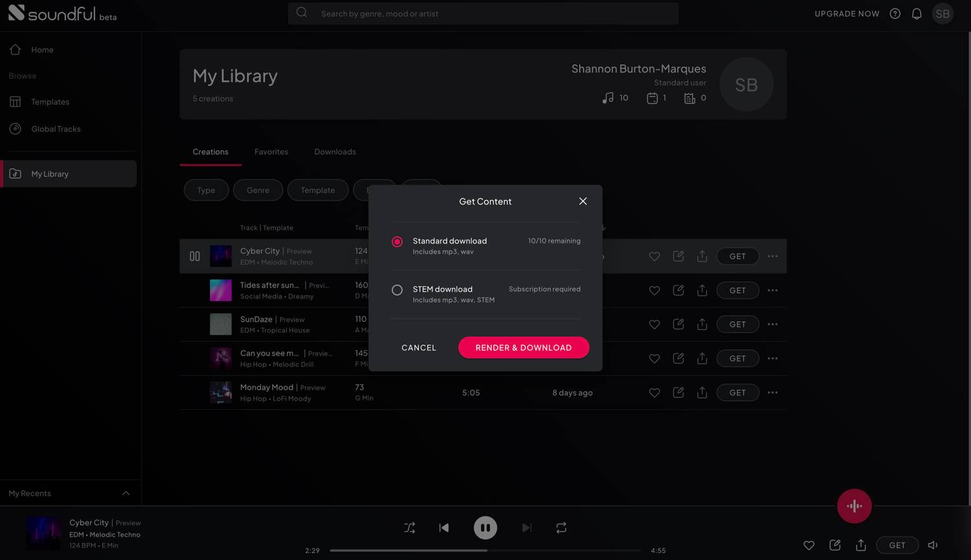
Task: Open the SB account avatar in header
Action: [943, 14]
